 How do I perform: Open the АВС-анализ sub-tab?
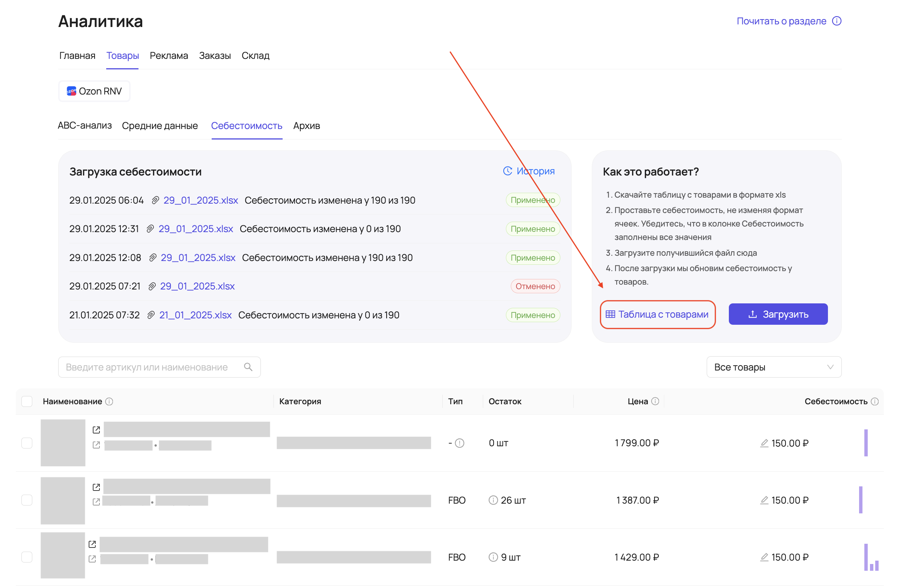coord(84,126)
